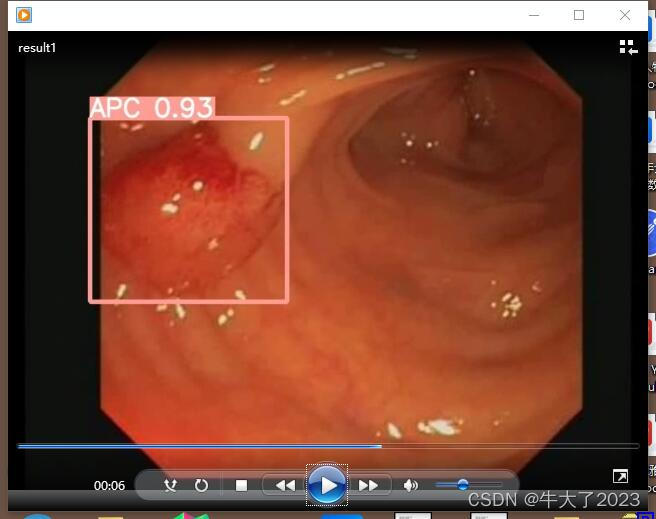Click the Windows Media Player title icon
Screen dimensions: 656x519
(24, 15)
